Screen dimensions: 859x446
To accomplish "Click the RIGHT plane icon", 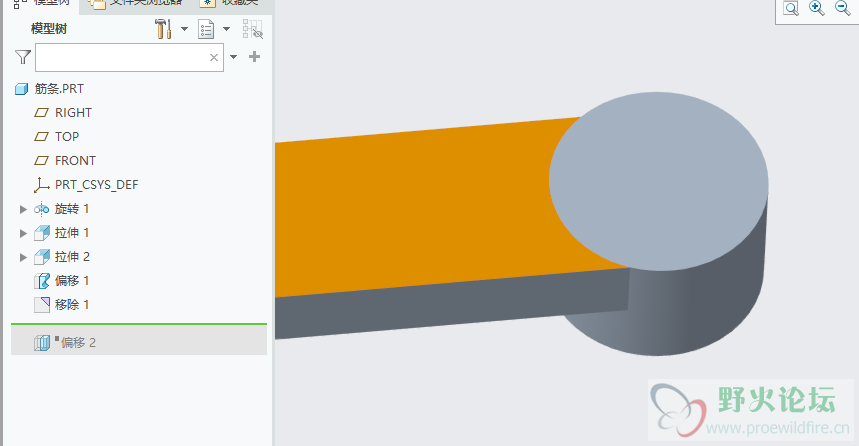I will coord(42,113).
